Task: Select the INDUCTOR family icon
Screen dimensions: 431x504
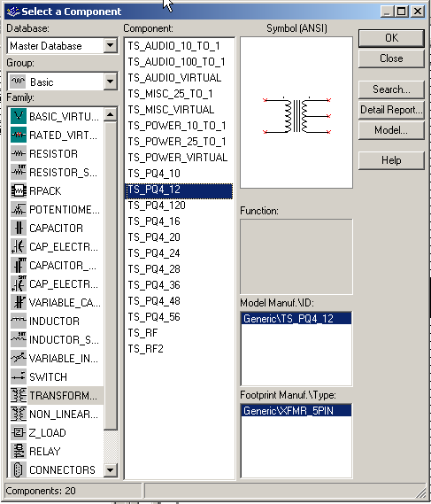Action: [x=19, y=322]
